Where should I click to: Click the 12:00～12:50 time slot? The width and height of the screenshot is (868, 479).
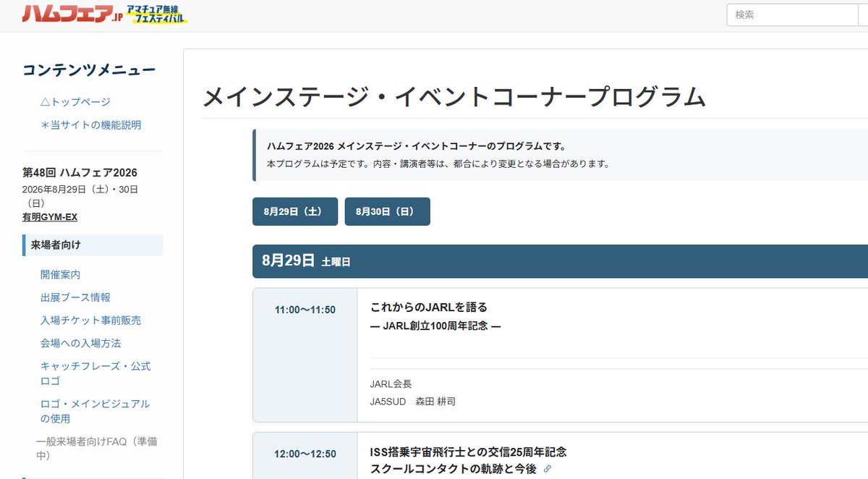coord(305,454)
